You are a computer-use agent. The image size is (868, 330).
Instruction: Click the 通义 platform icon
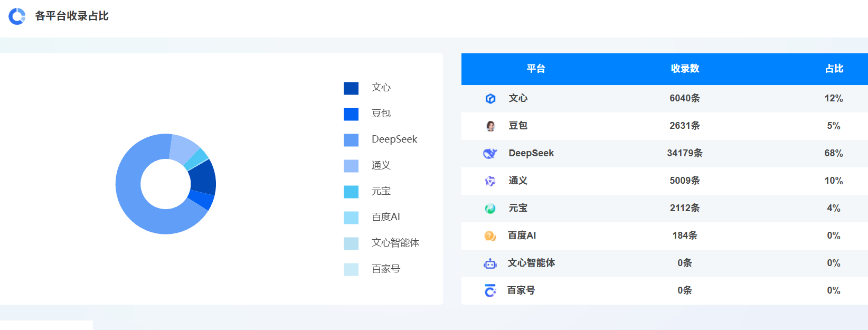(x=490, y=181)
